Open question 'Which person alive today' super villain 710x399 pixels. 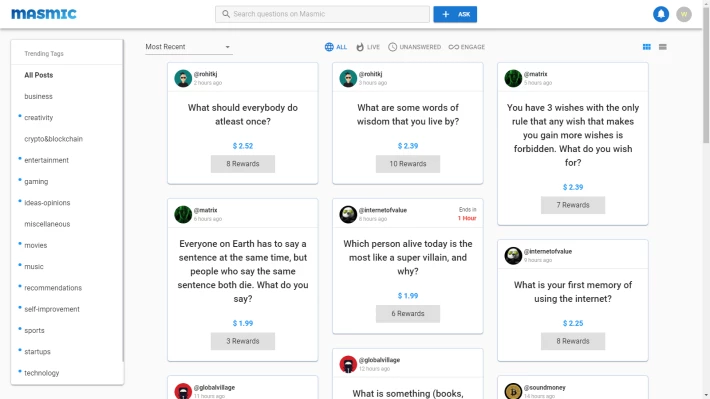[408, 258]
